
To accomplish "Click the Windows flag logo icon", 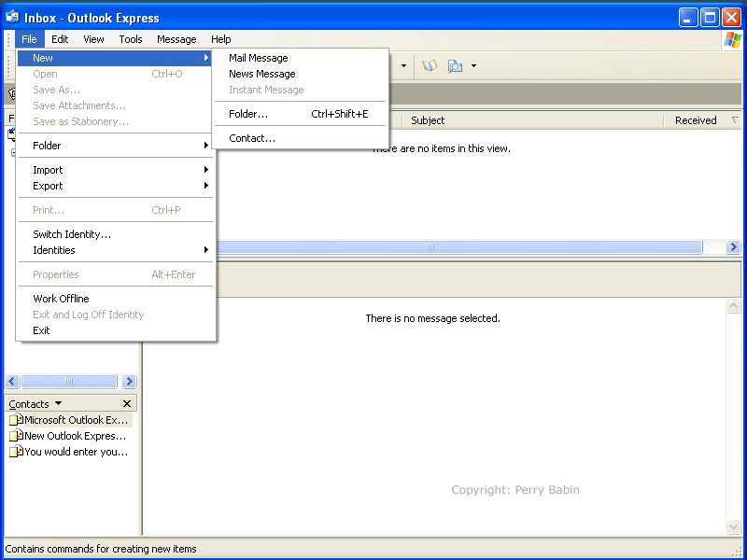I will (x=733, y=39).
